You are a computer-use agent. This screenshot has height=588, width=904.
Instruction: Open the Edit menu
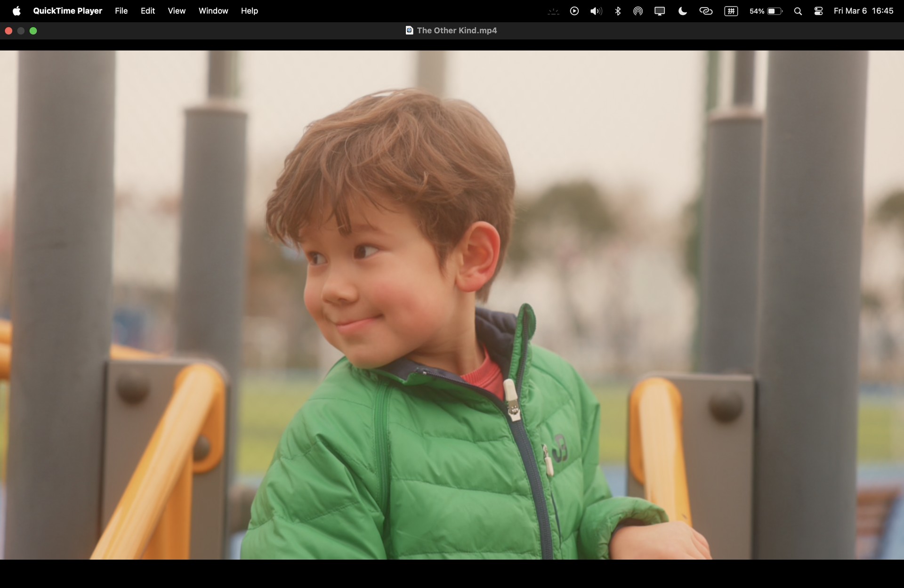point(148,11)
